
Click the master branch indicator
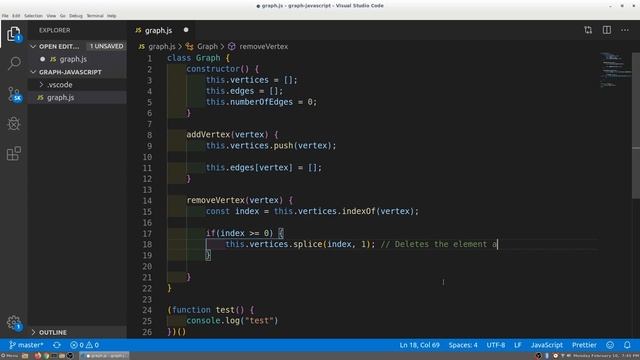[26, 345]
